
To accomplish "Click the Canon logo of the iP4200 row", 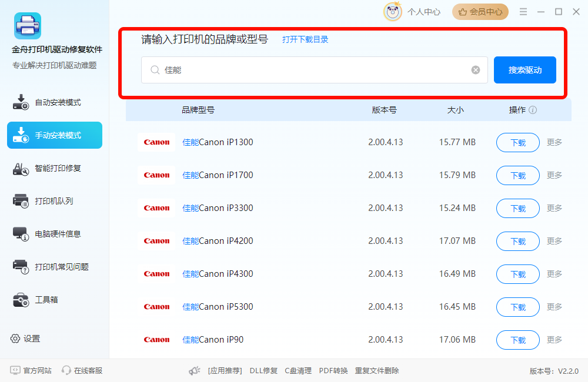I will [156, 241].
